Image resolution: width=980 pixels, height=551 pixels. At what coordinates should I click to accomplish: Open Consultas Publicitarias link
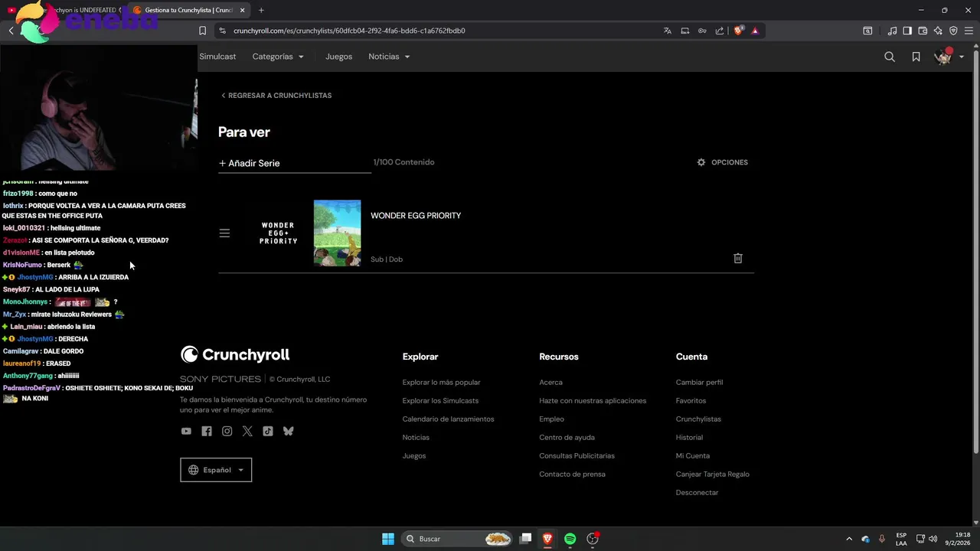pos(577,456)
